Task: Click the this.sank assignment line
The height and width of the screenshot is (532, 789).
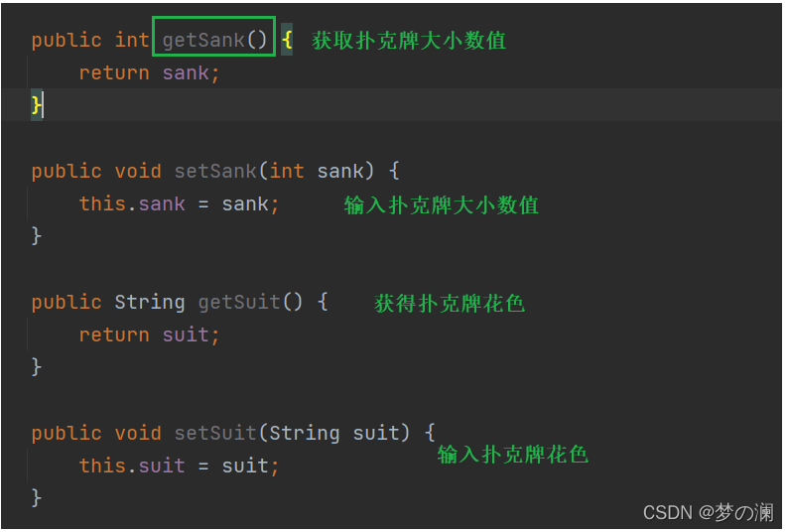Action: pyautogui.click(x=179, y=203)
